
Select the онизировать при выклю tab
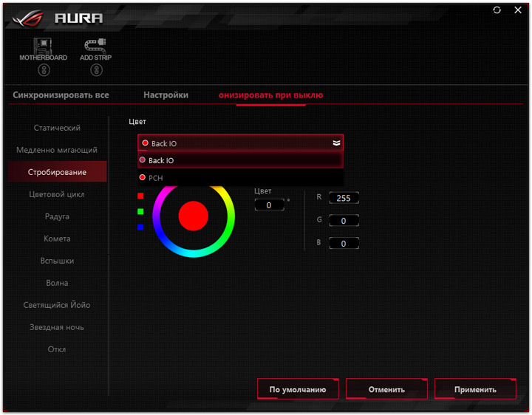[x=270, y=95]
